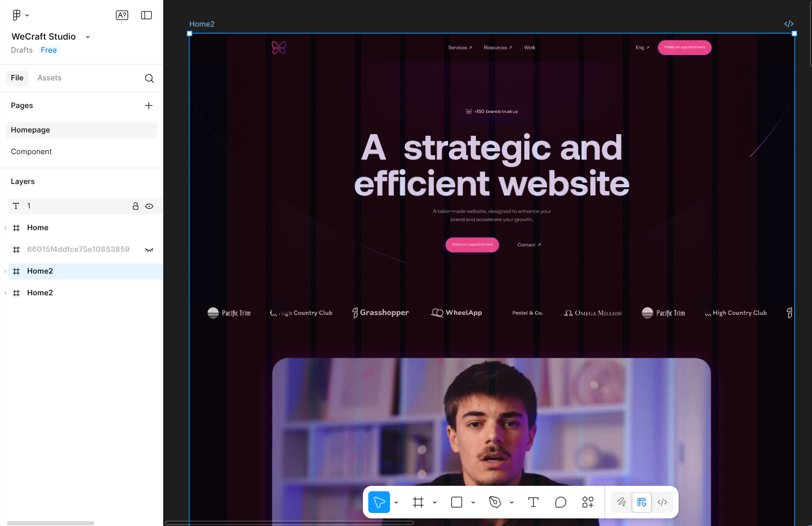Toggle the sidebar panel layout icon

tap(146, 15)
